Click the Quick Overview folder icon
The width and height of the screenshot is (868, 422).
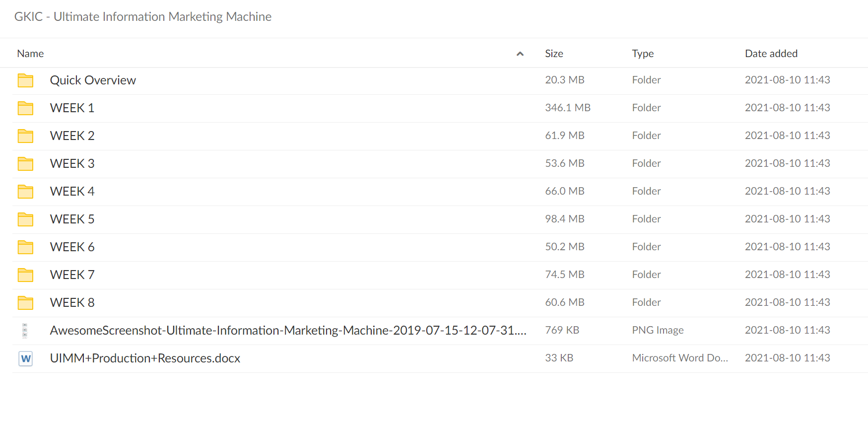(x=25, y=80)
